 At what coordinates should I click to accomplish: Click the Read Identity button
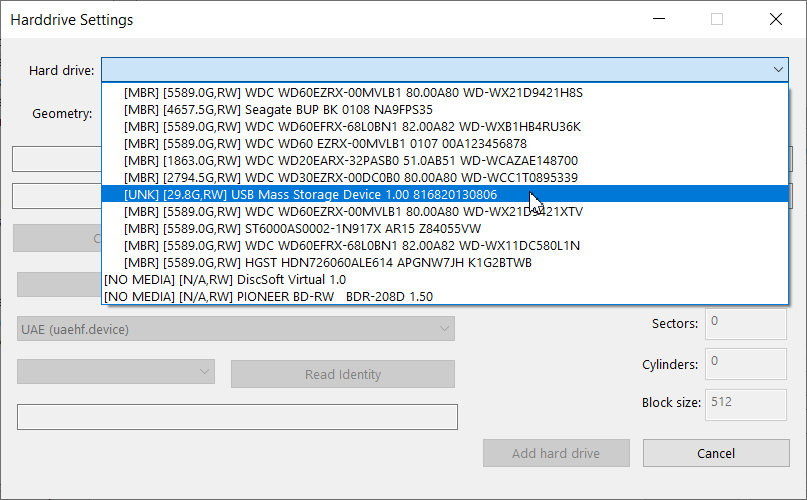pos(343,374)
